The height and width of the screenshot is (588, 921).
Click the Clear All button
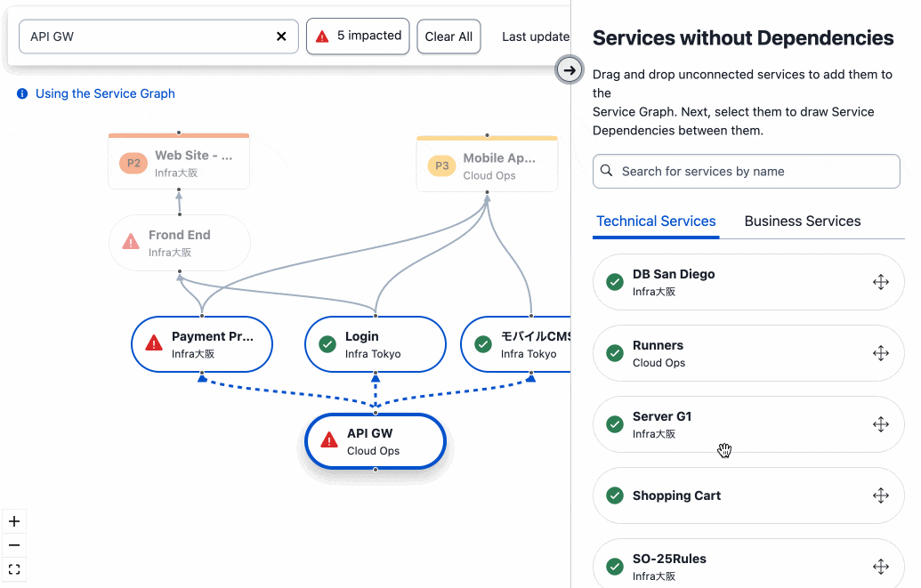(448, 36)
